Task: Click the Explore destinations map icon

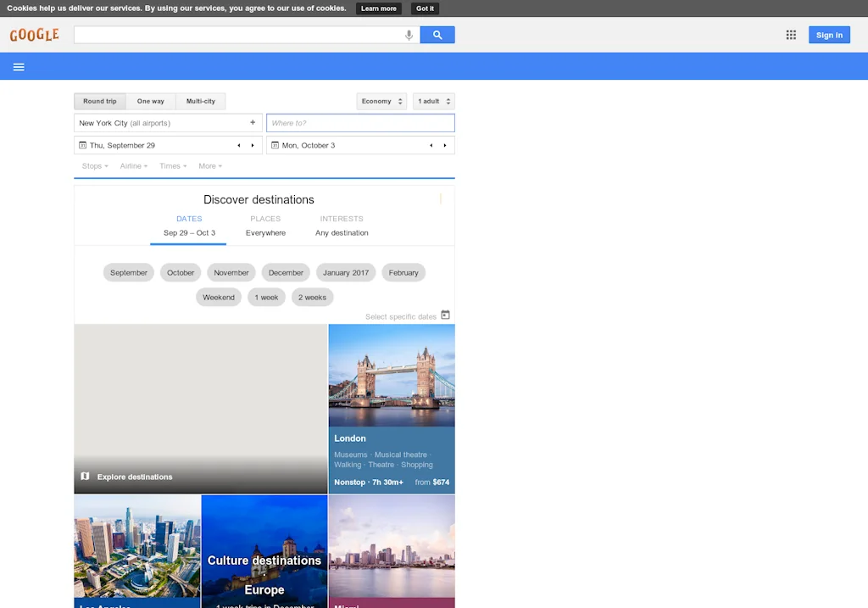Action: pyautogui.click(x=84, y=477)
